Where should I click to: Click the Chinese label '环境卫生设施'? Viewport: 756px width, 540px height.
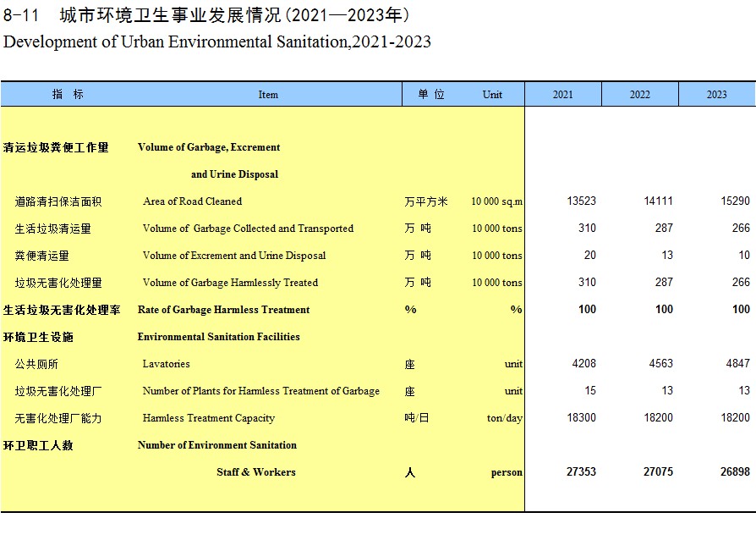click(x=38, y=336)
